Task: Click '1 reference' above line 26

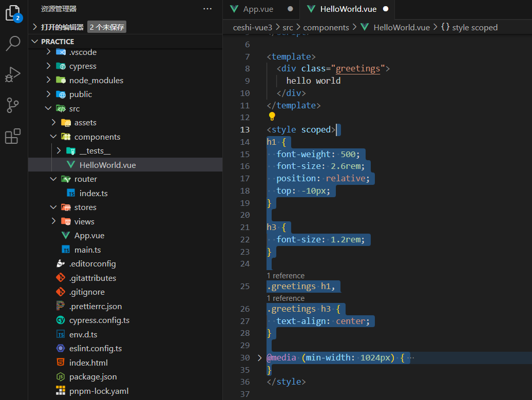Action: tap(286, 298)
